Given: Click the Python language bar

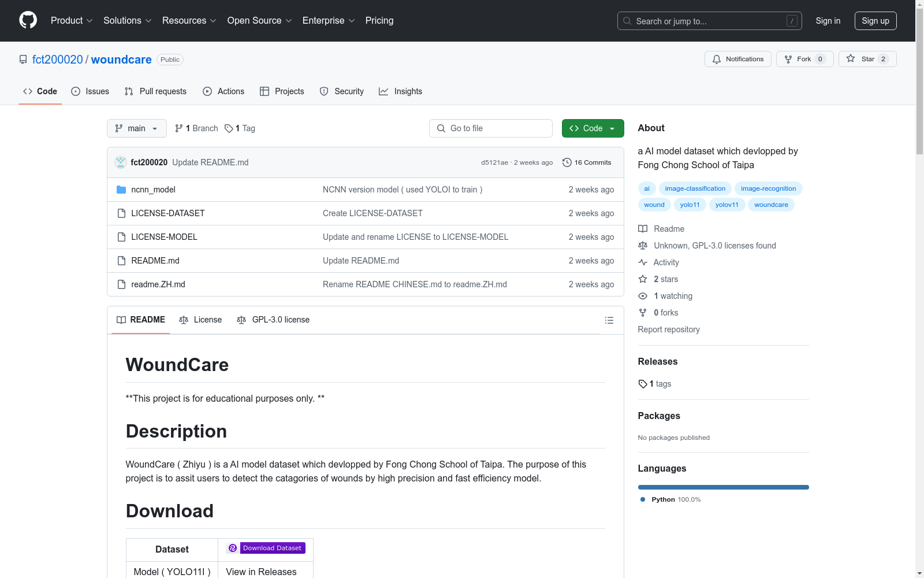Looking at the screenshot, I should (724, 487).
